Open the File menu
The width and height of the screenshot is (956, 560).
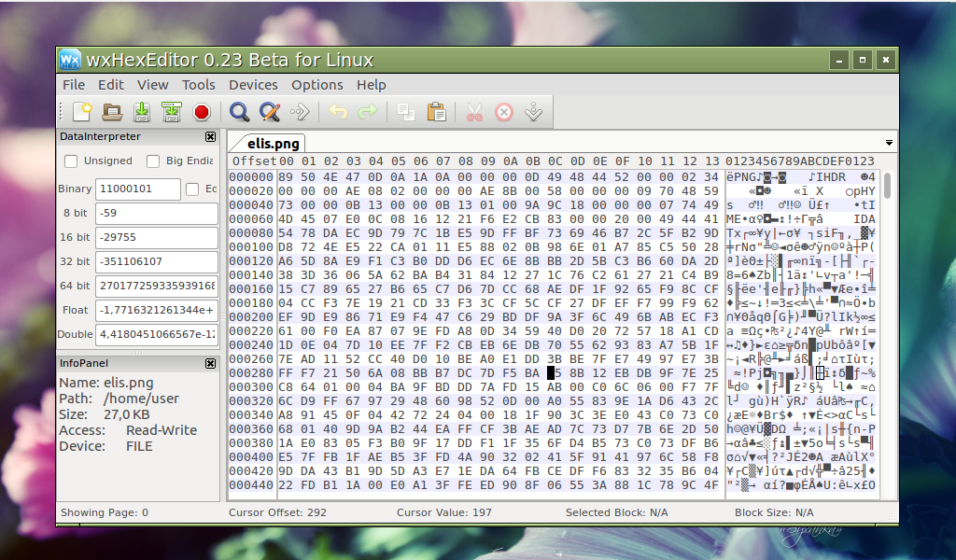point(74,85)
